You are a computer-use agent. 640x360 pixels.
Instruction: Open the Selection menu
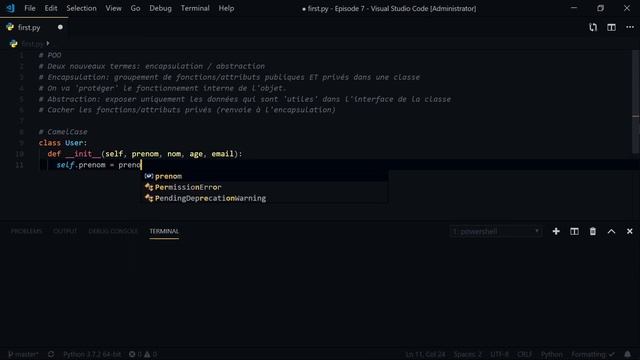(x=81, y=8)
